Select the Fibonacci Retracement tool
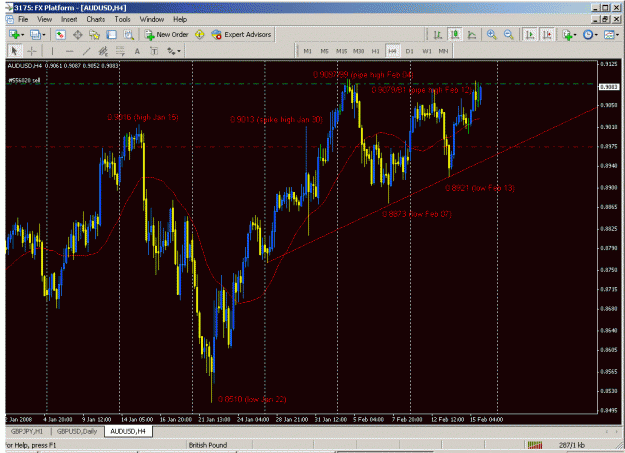Viewport: 625px width, 453px height. [120, 51]
